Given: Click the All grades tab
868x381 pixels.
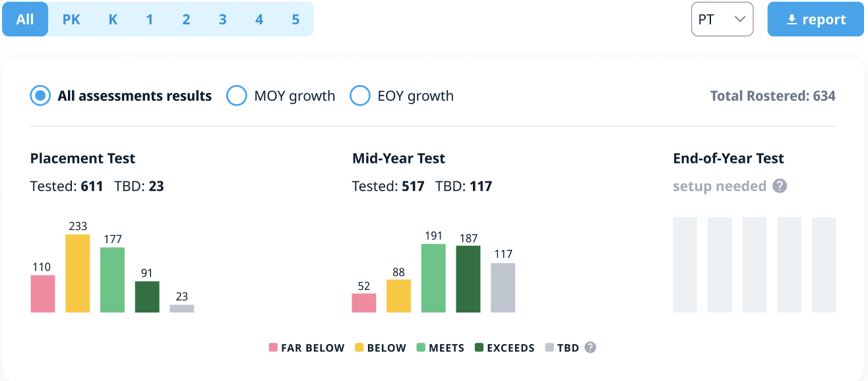Looking at the screenshot, I should 25,20.
